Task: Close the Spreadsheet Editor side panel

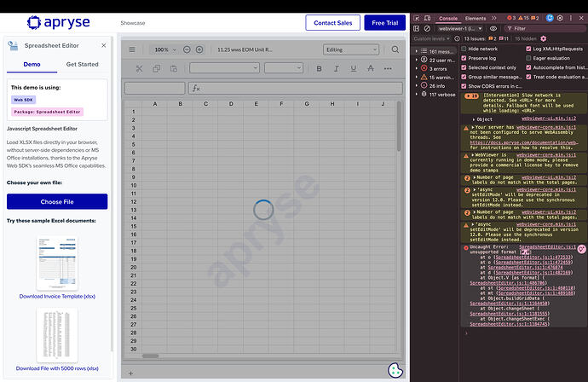Action: coord(104,45)
